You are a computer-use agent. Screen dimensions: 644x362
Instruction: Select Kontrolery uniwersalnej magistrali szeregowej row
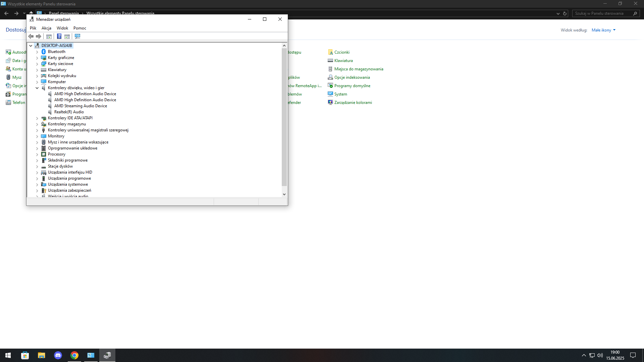(x=88, y=130)
